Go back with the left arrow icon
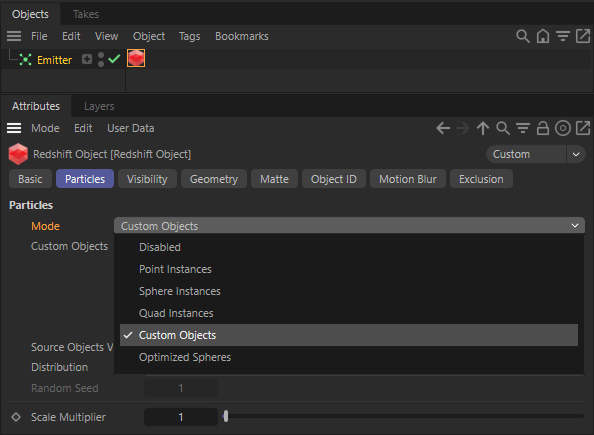The width and height of the screenshot is (594, 435). pyautogui.click(x=443, y=128)
